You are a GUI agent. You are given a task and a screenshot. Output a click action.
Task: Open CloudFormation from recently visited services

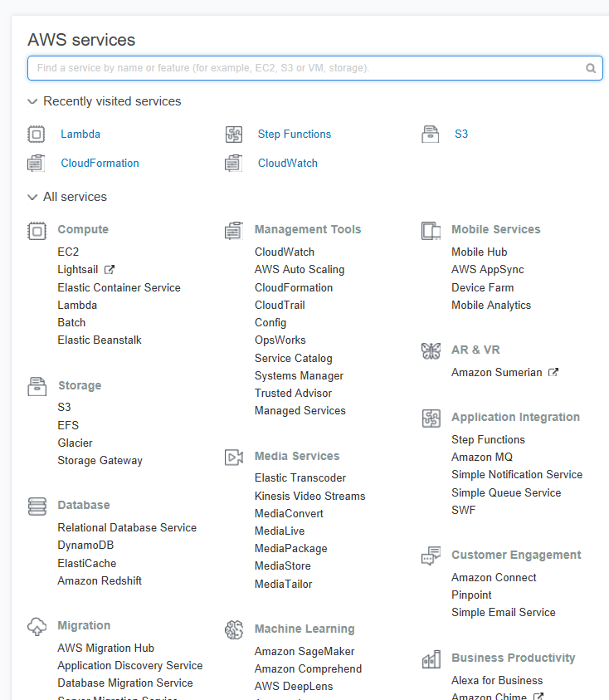pyautogui.click(x=100, y=163)
